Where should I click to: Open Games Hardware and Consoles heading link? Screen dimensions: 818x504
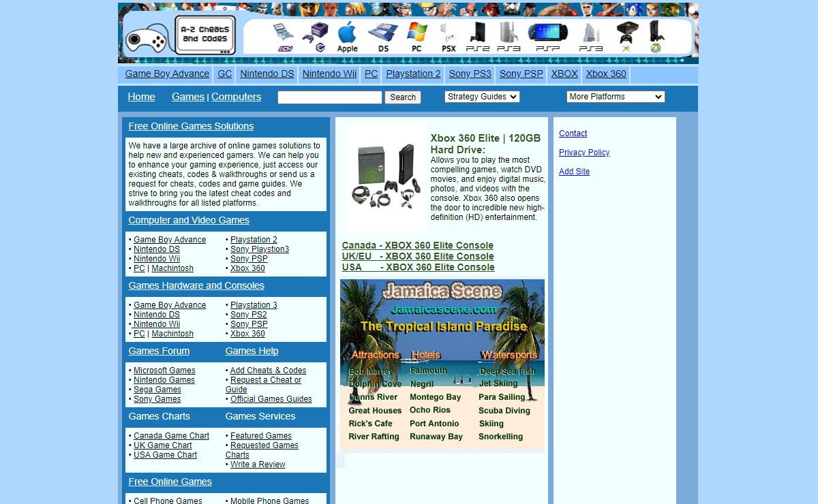click(196, 285)
